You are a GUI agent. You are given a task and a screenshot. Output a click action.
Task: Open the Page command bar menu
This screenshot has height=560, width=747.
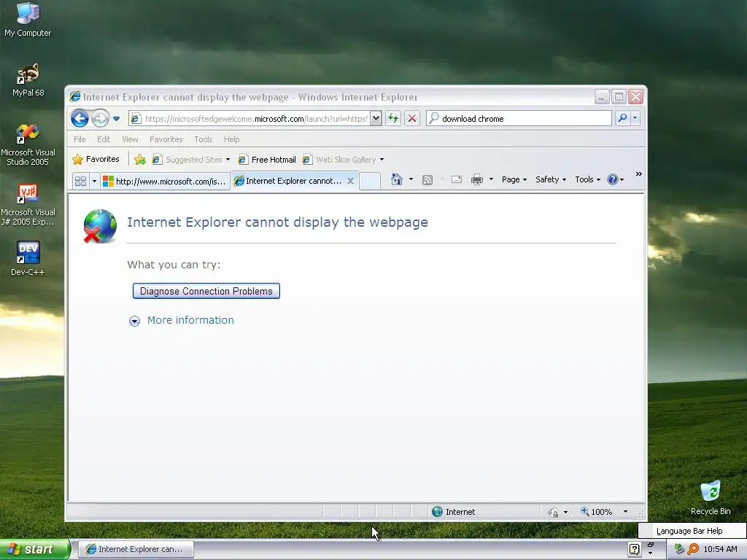(514, 179)
